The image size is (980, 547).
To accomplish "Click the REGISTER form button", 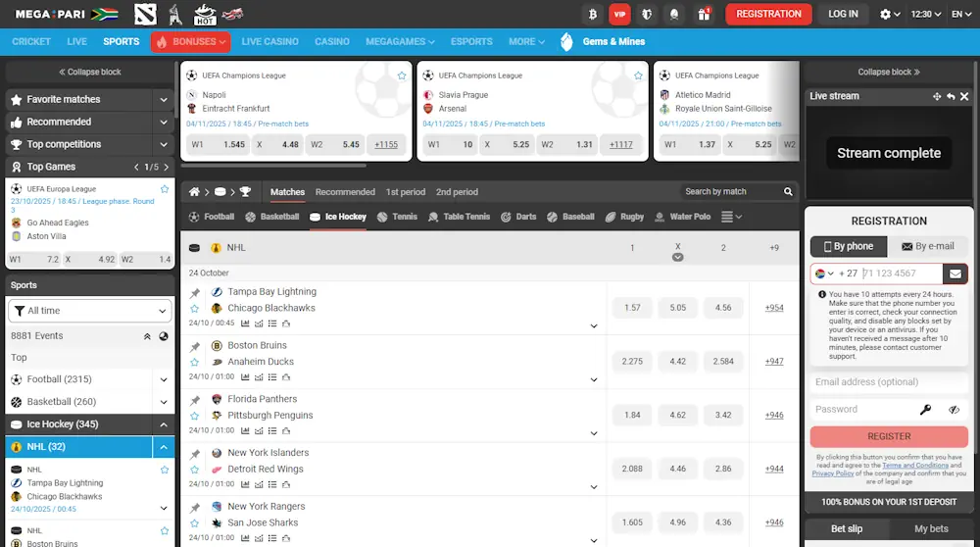I will pos(889,436).
